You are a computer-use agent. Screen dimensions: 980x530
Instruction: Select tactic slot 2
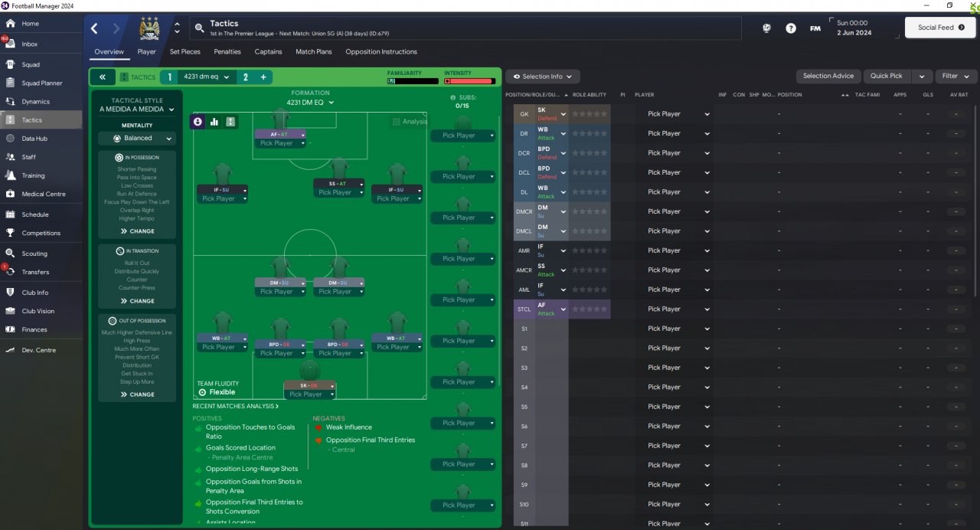245,77
